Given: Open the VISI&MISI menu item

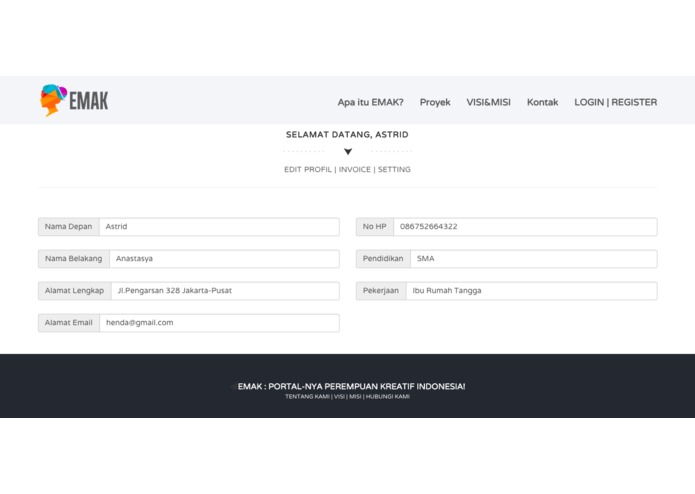Looking at the screenshot, I should point(488,102).
